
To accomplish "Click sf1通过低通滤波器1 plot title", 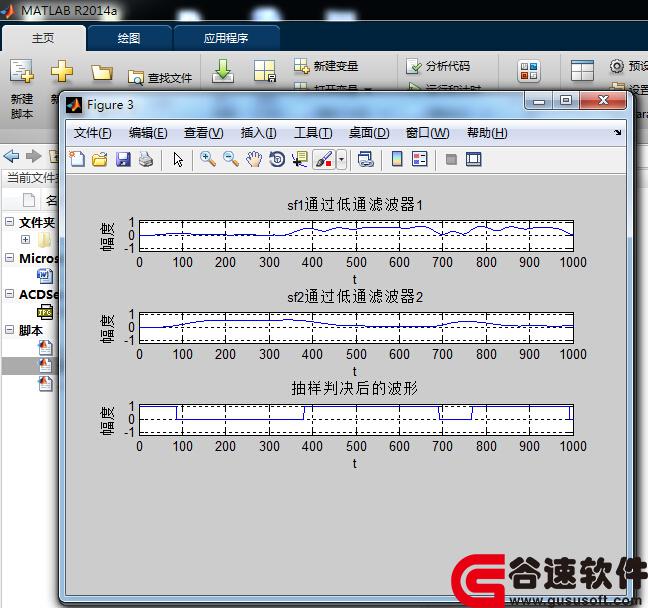I will tap(355, 205).
